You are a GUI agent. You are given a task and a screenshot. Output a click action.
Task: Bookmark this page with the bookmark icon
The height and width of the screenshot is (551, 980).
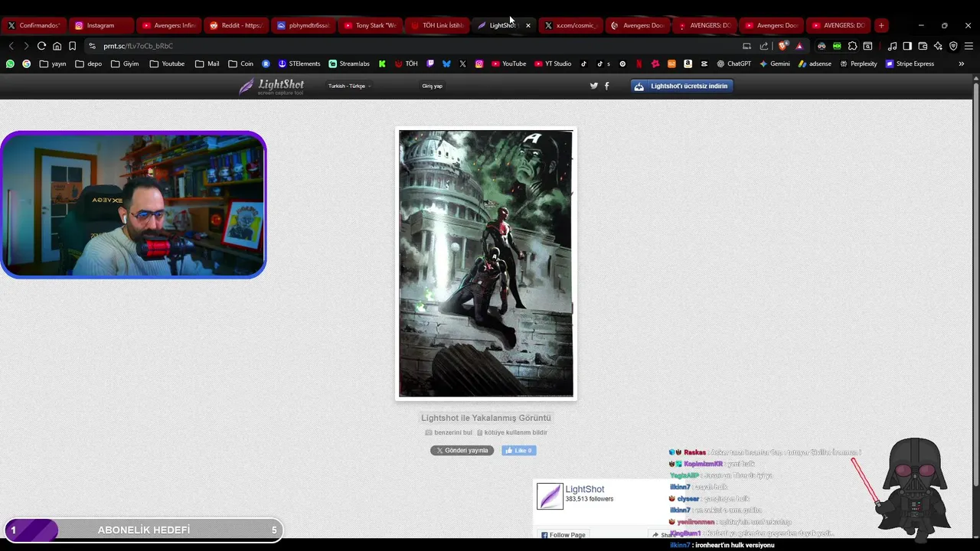(72, 46)
